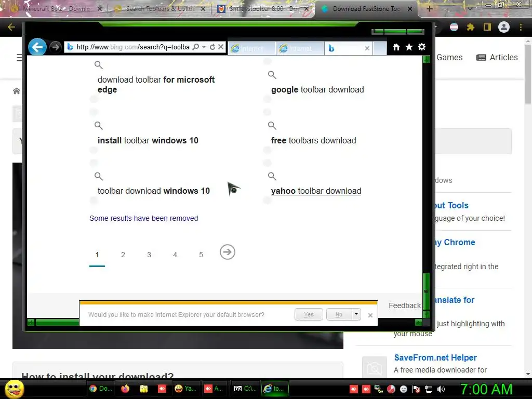Open SaveFrom.net Helper link

(x=435, y=357)
